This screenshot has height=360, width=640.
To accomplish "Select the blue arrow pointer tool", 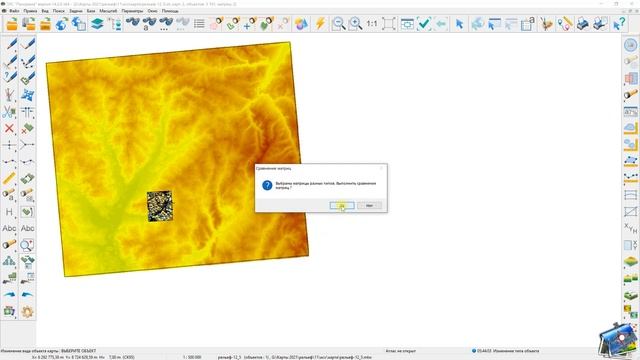I will 459,24.
